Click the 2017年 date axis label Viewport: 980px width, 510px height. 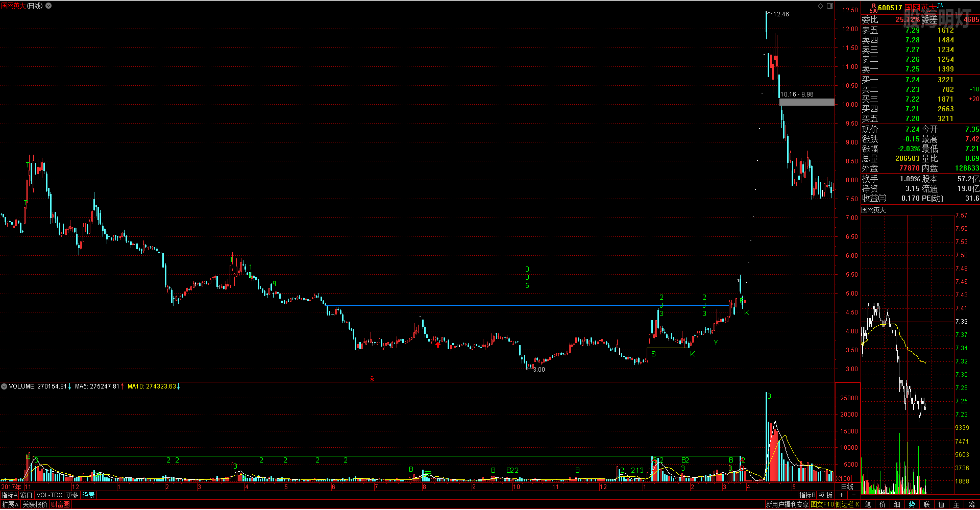(11, 487)
